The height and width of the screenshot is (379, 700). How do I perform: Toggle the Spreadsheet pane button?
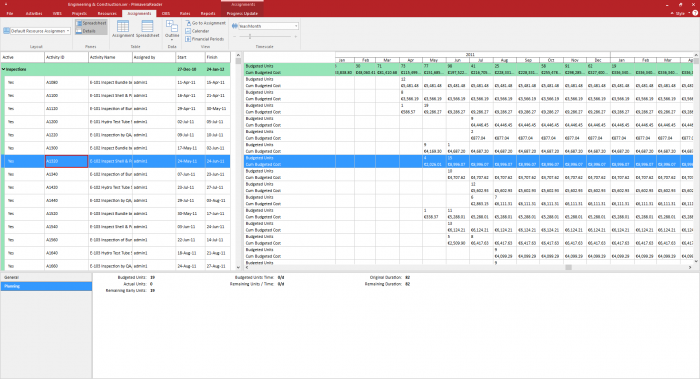point(91,23)
